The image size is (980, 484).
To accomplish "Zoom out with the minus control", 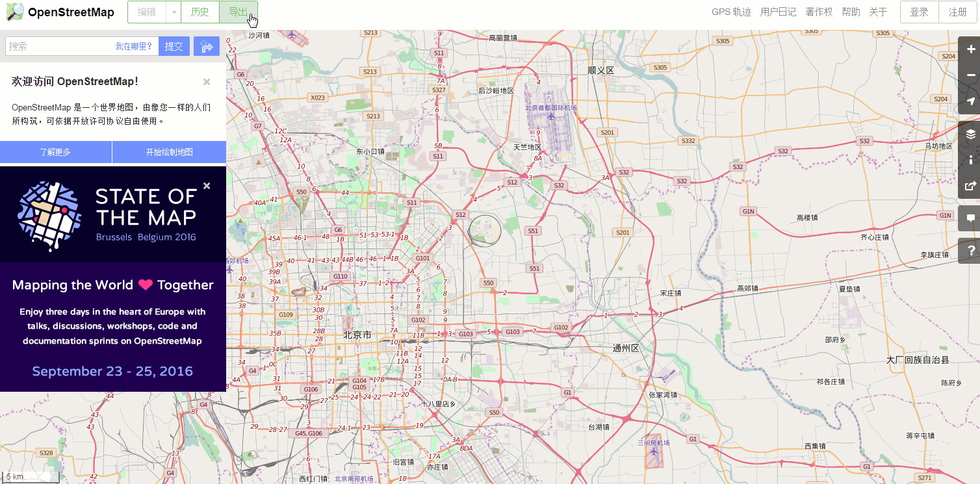I will click(970, 75).
